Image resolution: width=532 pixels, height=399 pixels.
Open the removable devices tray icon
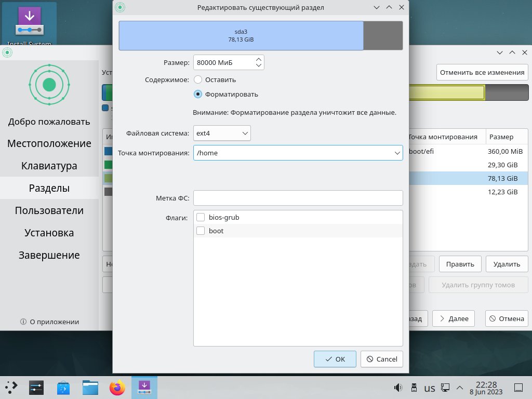[414, 388]
